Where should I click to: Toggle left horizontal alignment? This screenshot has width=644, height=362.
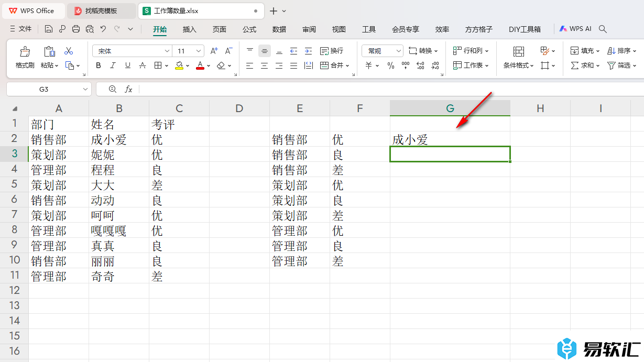249,65
